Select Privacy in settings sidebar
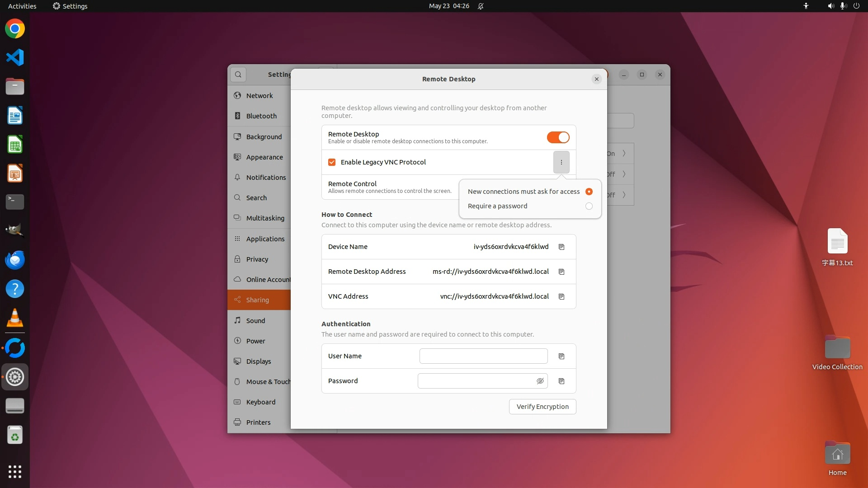868x488 pixels. coord(257,259)
